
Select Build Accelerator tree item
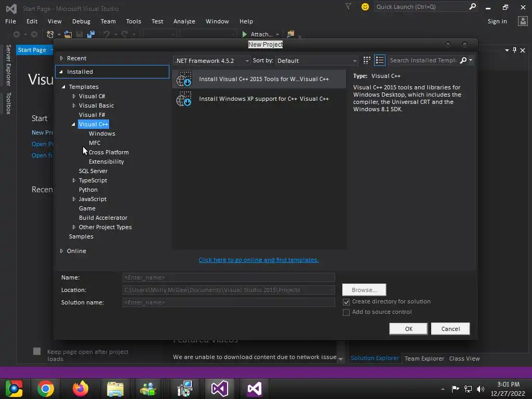click(103, 218)
